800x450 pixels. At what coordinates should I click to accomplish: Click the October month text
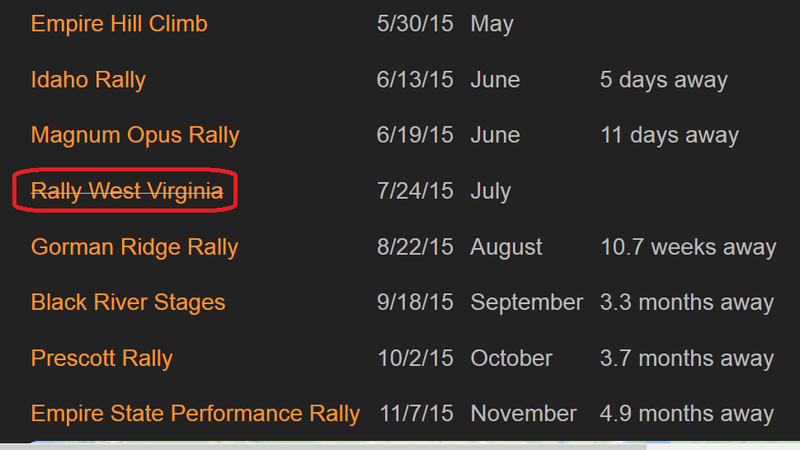click(x=511, y=358)
